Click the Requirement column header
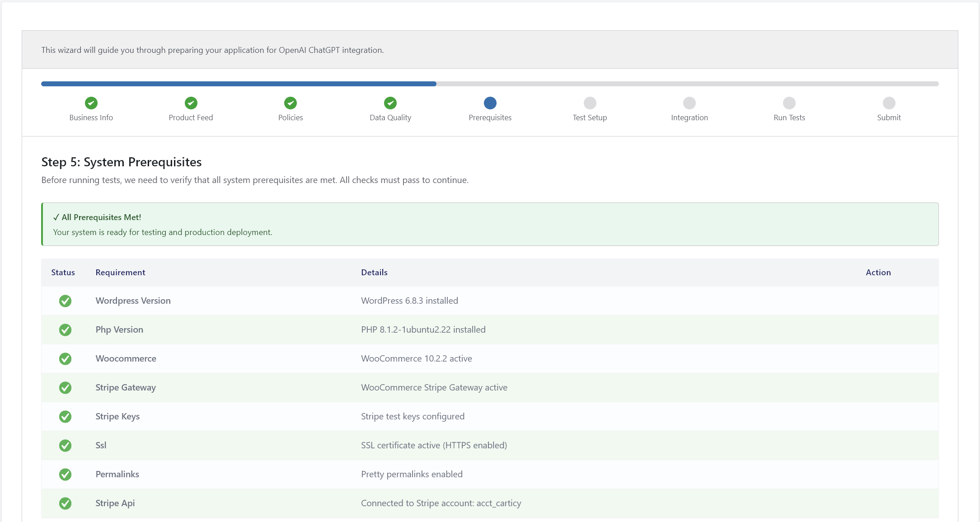The height and width of the screenshot is (522, 980). coord(120,273)
